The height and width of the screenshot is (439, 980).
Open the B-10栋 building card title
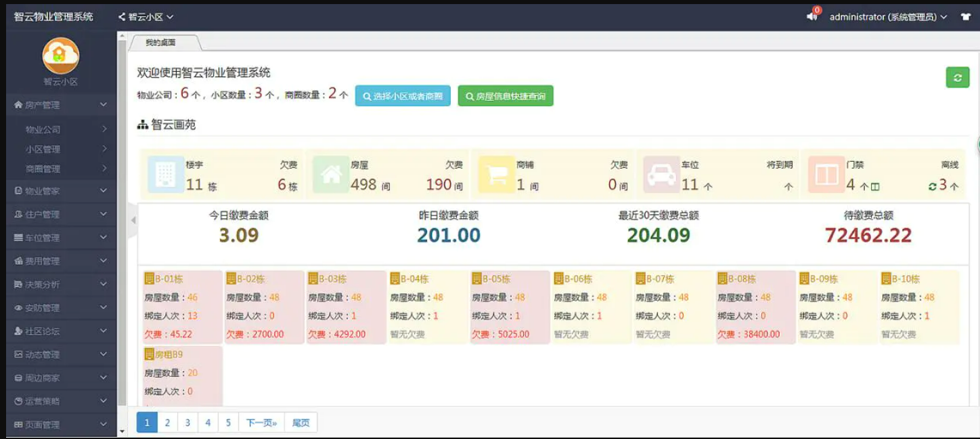point(906,278)
